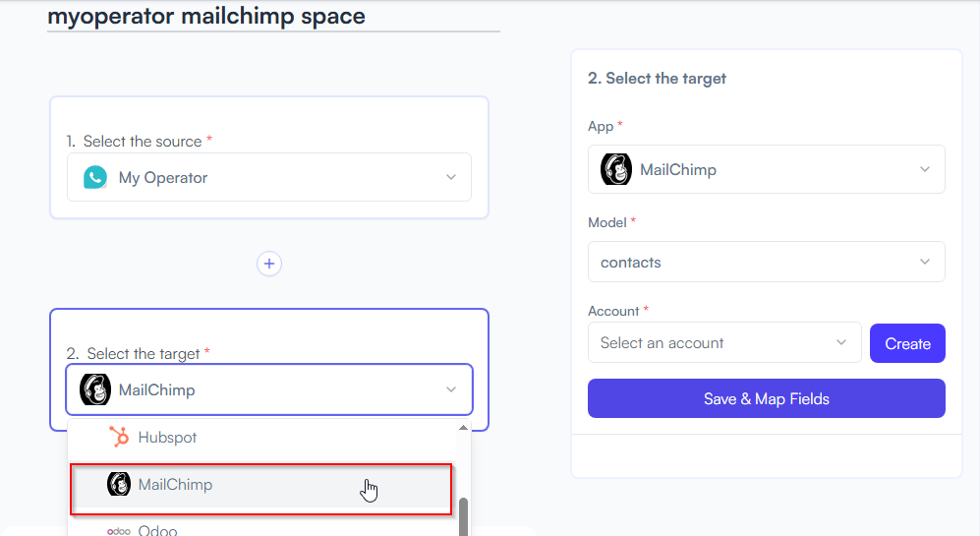Click the Odoo logo icon
The width and height of the screenshot is (980, 536).
click(119, 531)
